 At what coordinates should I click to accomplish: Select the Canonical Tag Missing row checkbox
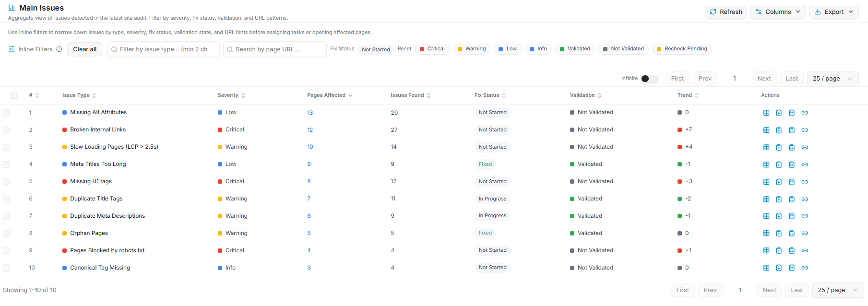6,268
